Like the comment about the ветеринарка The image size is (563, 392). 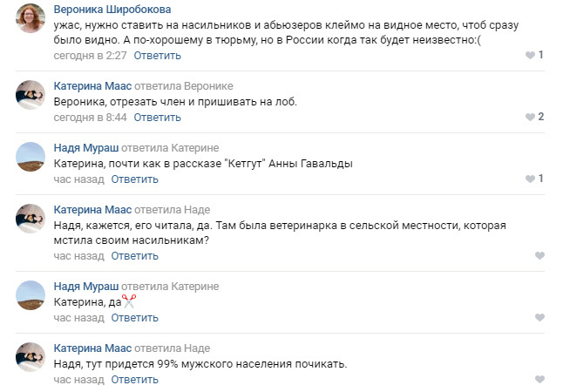pos(539,255)
